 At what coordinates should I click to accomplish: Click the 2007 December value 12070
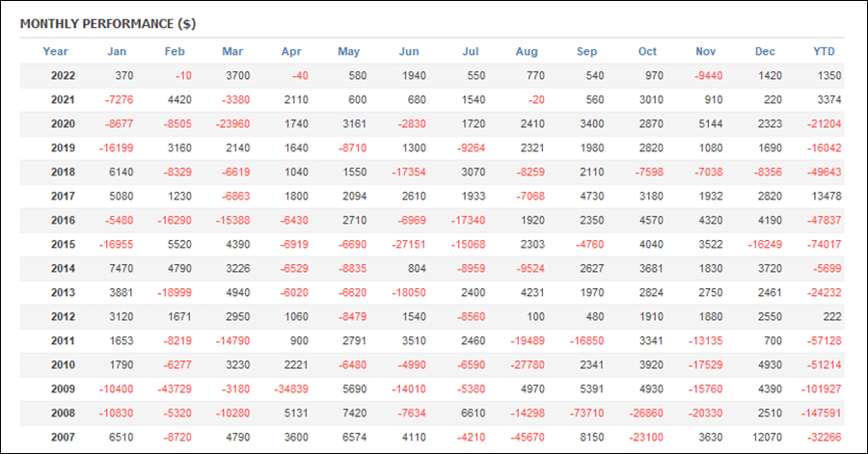pyautogui.click(x=768, y=437)
